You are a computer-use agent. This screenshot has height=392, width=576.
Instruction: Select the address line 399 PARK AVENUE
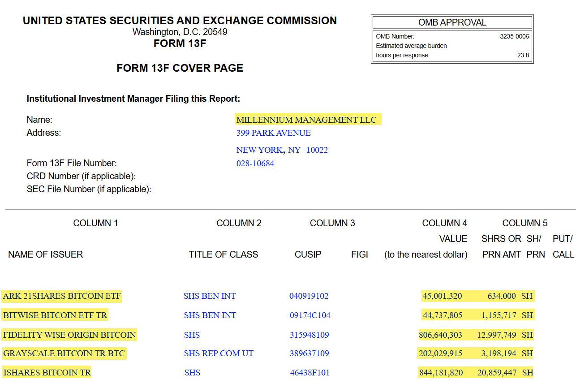273,133
